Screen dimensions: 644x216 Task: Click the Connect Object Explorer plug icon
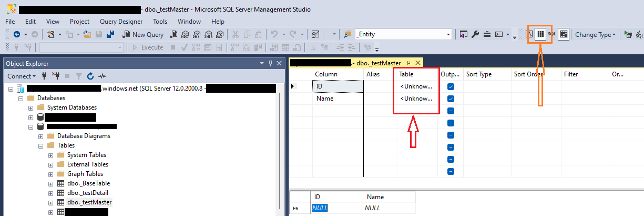[x=44, y=76]
